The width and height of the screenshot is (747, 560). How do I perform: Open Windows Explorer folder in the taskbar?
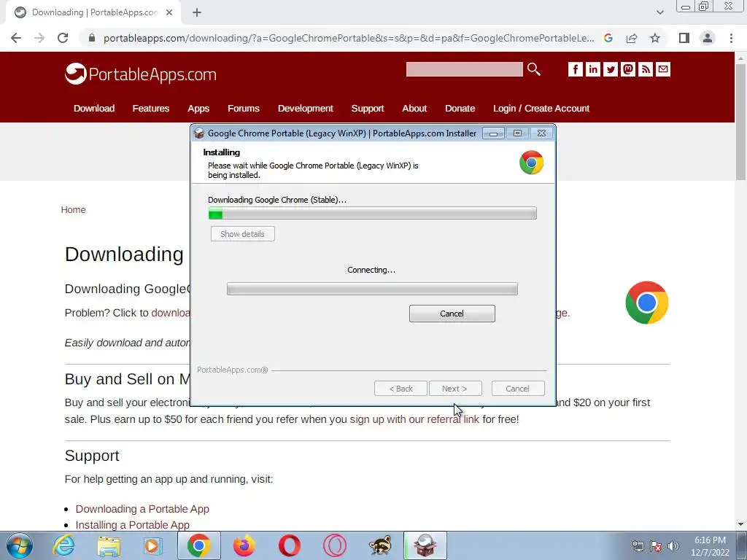(x=109, y=545)
